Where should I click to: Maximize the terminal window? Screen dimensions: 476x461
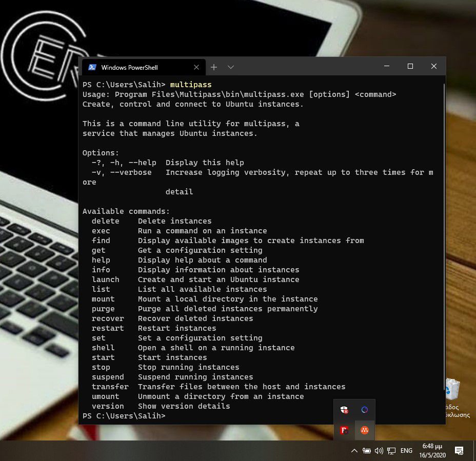tap(410, 66)
